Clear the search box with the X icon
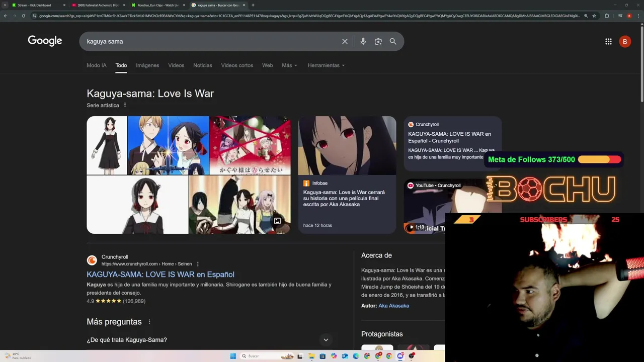 (345, 41)
